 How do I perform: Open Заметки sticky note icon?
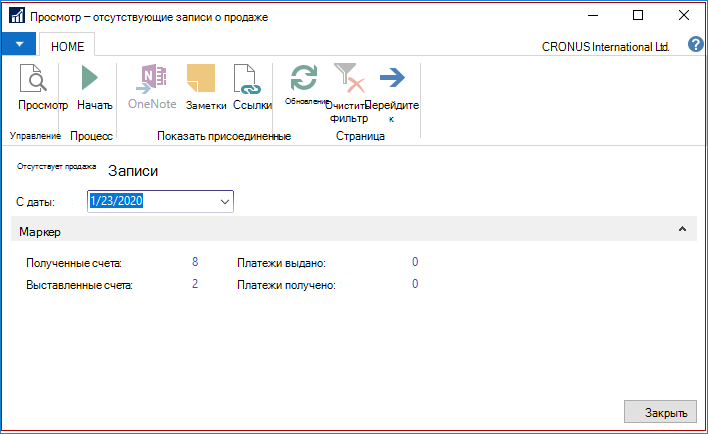200,78
